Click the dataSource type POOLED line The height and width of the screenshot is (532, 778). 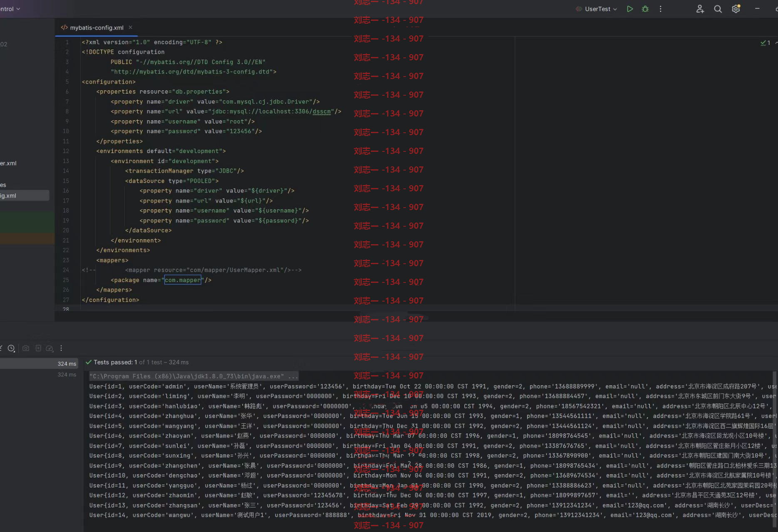172,181
